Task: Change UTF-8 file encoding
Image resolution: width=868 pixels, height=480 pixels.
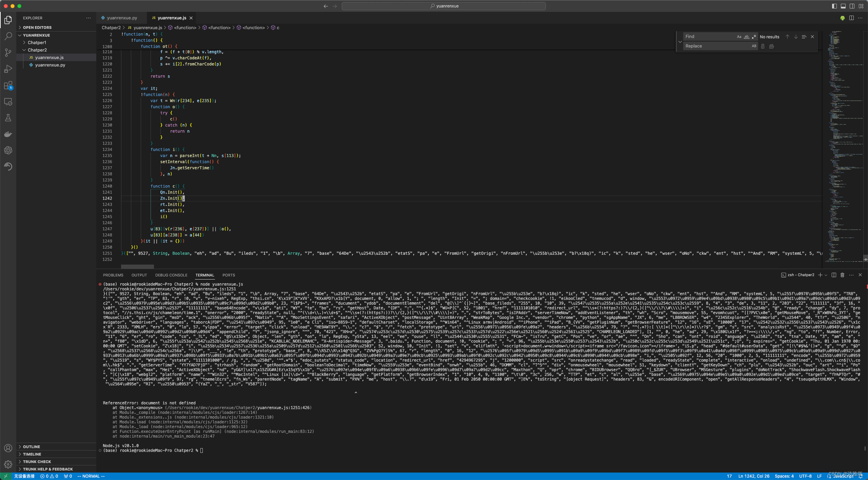Action: [805, 476]
